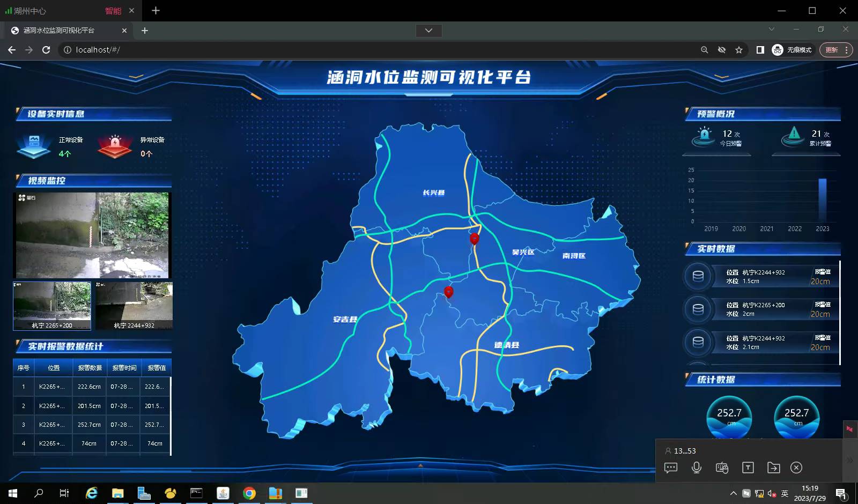The image size is (858, 504).
Task: Unmute using the taskbar speaker icon
Action: pyautogui.click(x=772, y=493)
